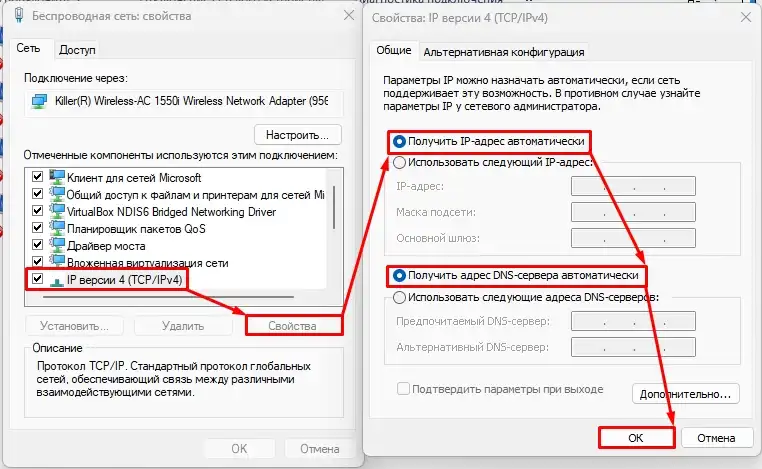Open the Общие tab
The image size is (762, 469).
pyautogui.click(x=394, y=50)
